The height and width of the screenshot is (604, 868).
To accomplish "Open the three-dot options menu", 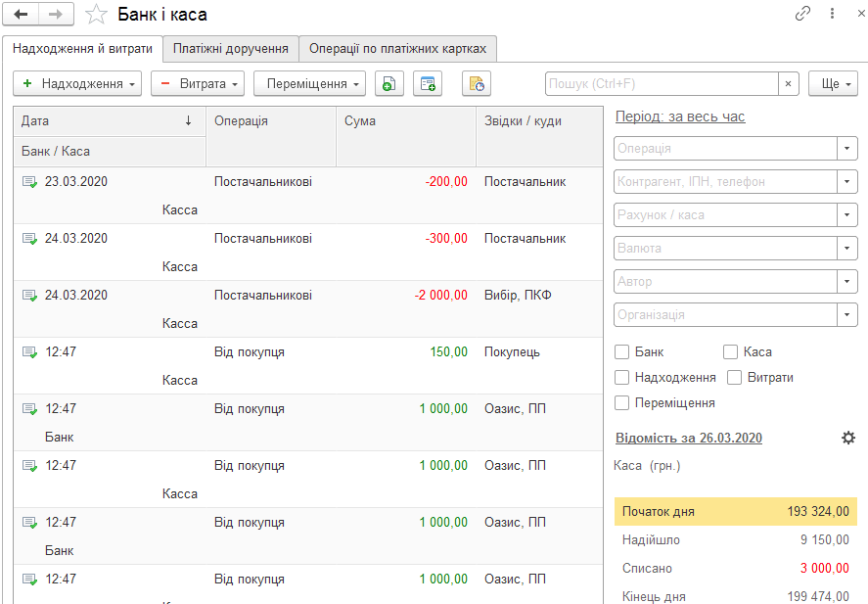I will coord(832,14).
